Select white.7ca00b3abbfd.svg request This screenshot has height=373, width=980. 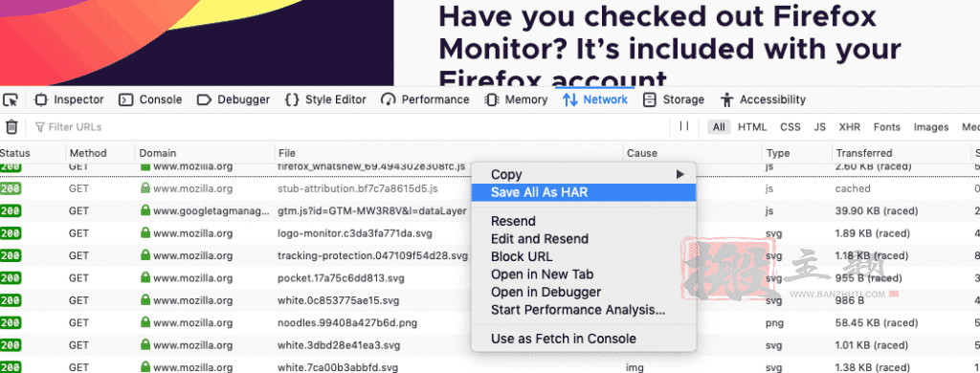(x=338, y=368)
